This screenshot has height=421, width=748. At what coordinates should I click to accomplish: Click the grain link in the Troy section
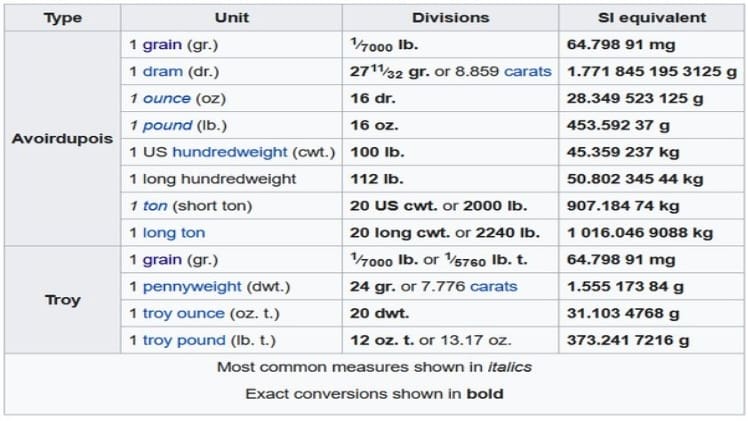point(161,259)
